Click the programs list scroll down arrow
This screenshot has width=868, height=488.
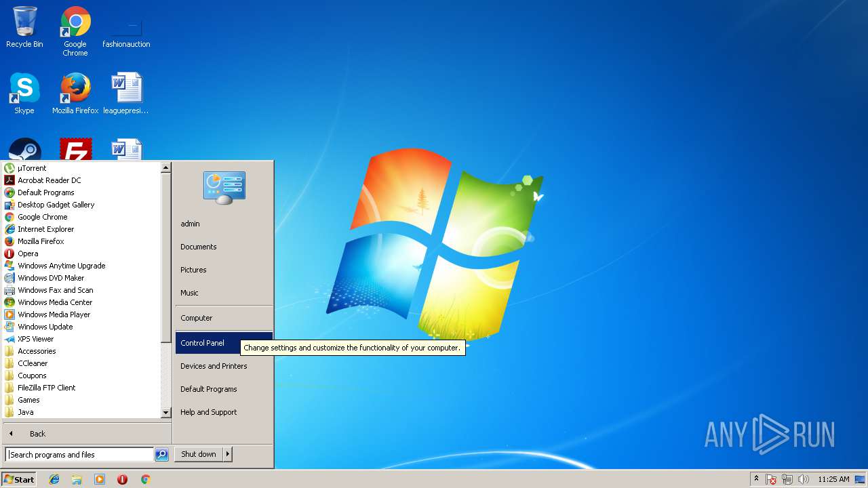pos(166,412)
